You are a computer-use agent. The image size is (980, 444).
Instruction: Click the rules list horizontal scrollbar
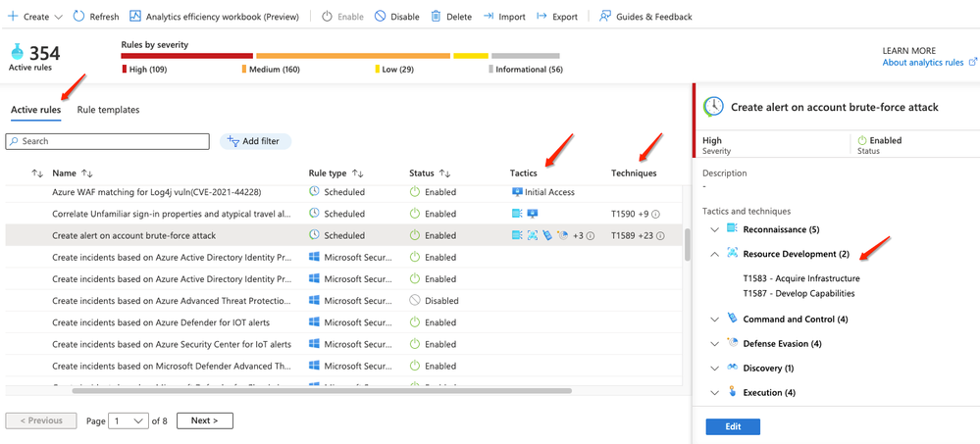(x=322, y=391)
